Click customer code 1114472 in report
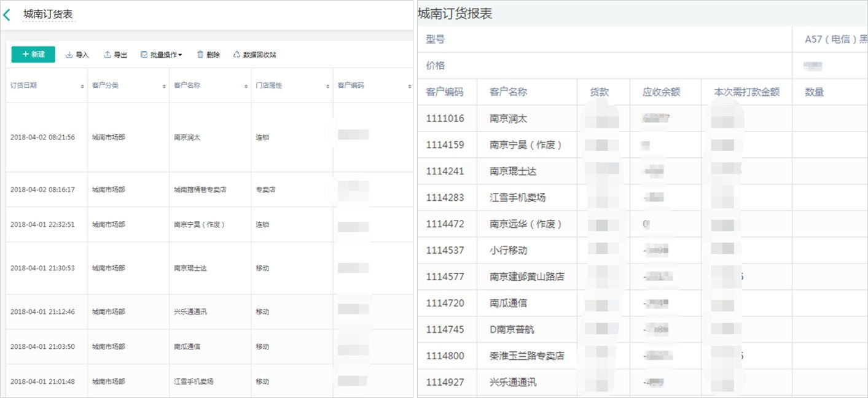868x398 pixels. 445,224
